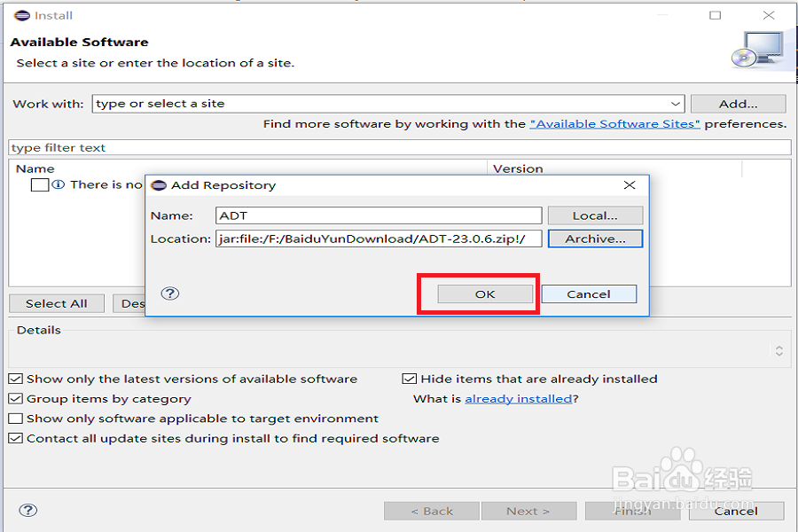
Task: Open the Available Software Sites link
Action: click(614, 124)
